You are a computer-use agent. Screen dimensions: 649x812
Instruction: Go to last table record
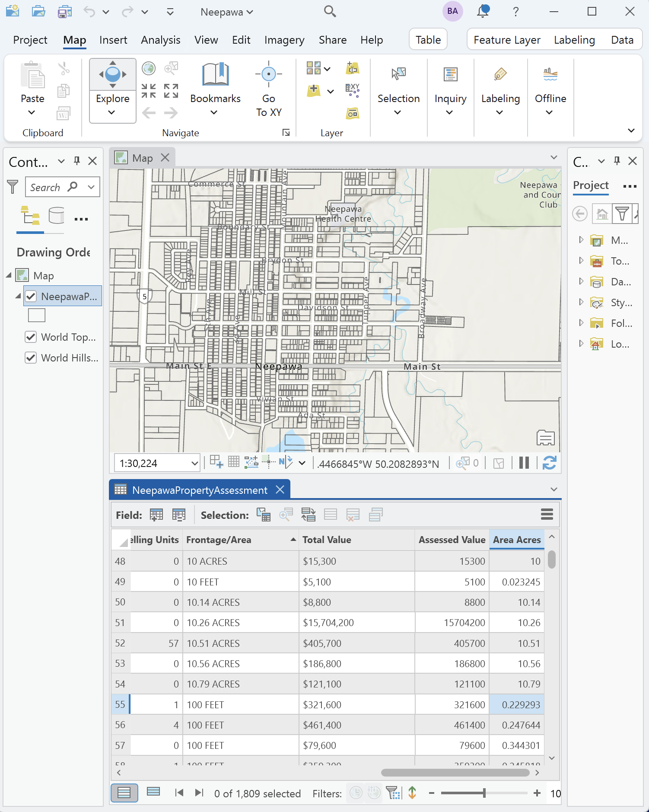[199, 793]
